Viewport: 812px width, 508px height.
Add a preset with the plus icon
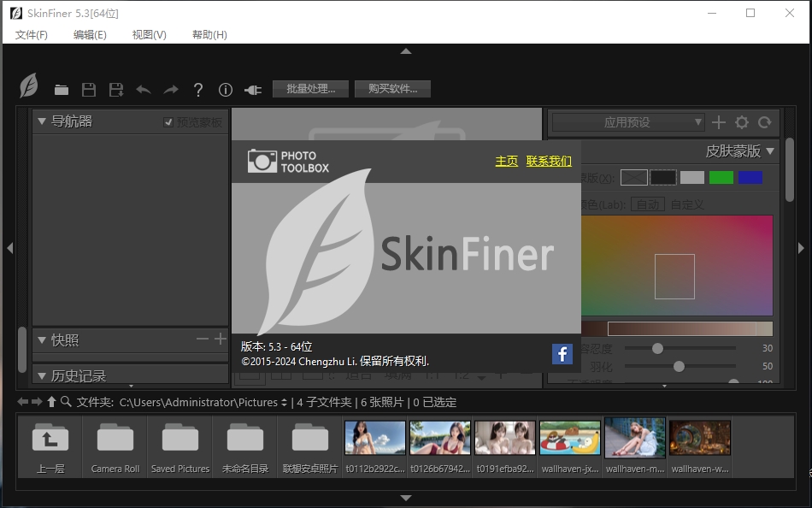click(x=719, y=122)
